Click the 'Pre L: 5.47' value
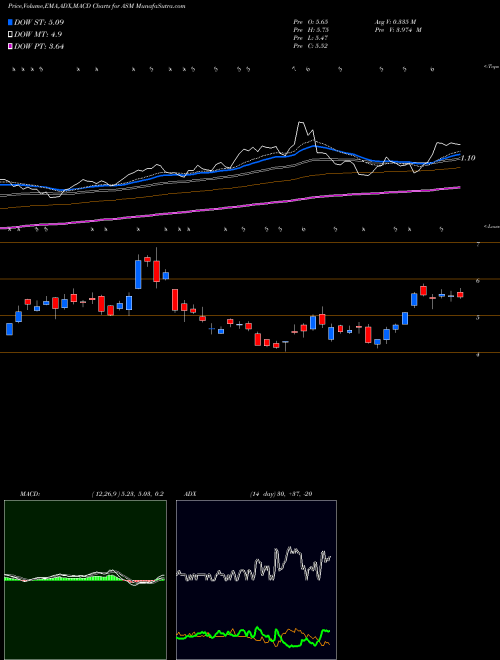The height and width of the screenshot is (660, 500). click(311, 38)
